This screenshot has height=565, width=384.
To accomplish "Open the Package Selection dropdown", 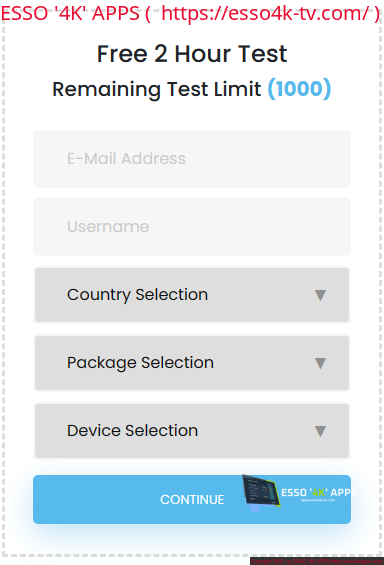I will pos(192,363).
